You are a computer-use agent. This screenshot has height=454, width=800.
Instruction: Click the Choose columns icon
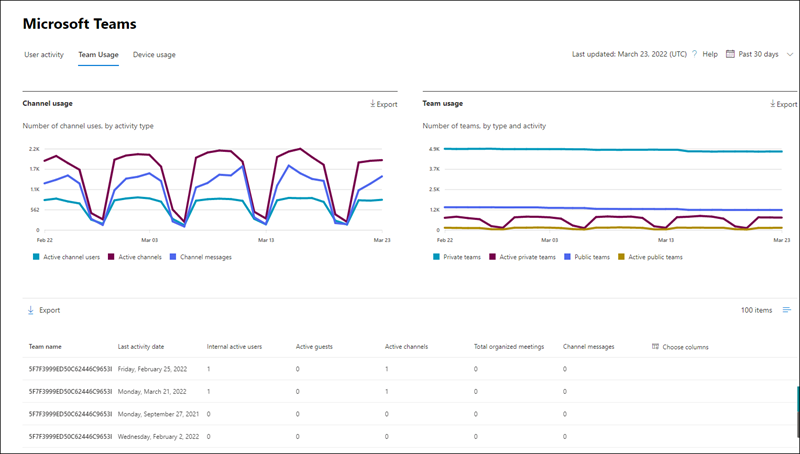tap(655, 347)
